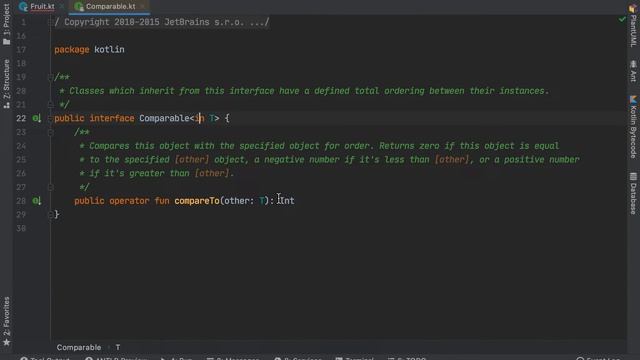Viewport: 640px width, 360px height.
Task: Click the implementations gutter icon on line 28
Action: (36, 201)
